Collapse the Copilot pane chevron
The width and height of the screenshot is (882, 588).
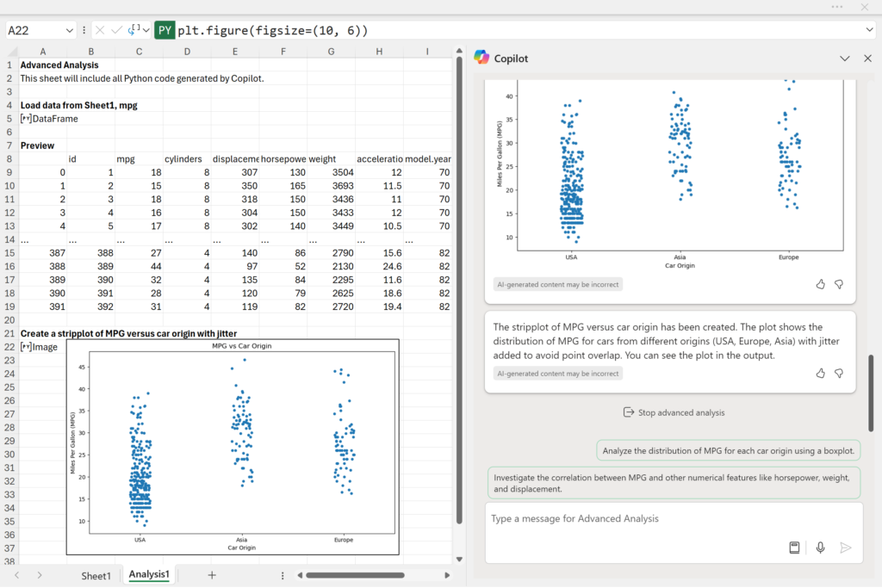(844, 59)
